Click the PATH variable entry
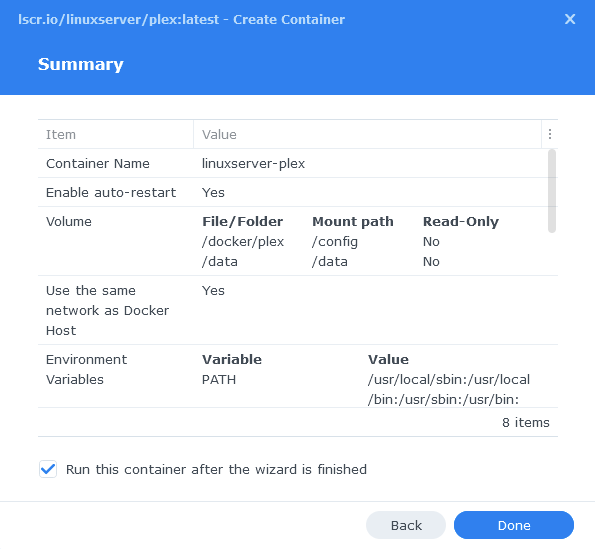Viewport: 595px width, 549px height. pyautogui.click(x=219, y=380)
